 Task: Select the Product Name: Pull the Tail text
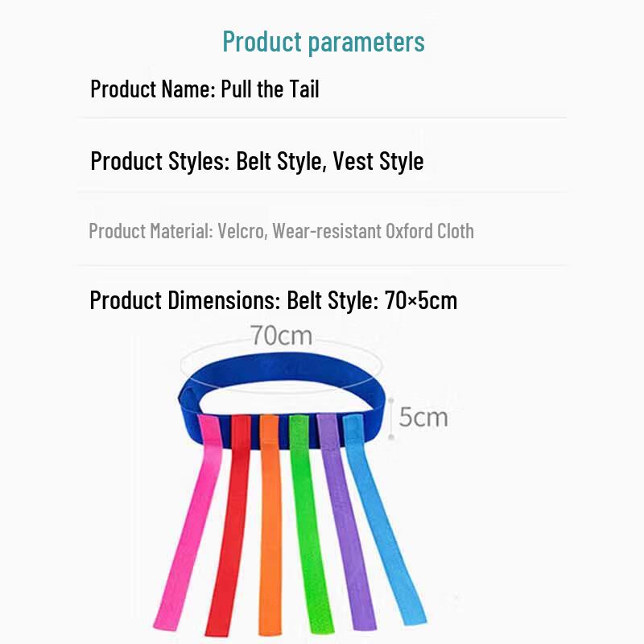click(204, 89)
